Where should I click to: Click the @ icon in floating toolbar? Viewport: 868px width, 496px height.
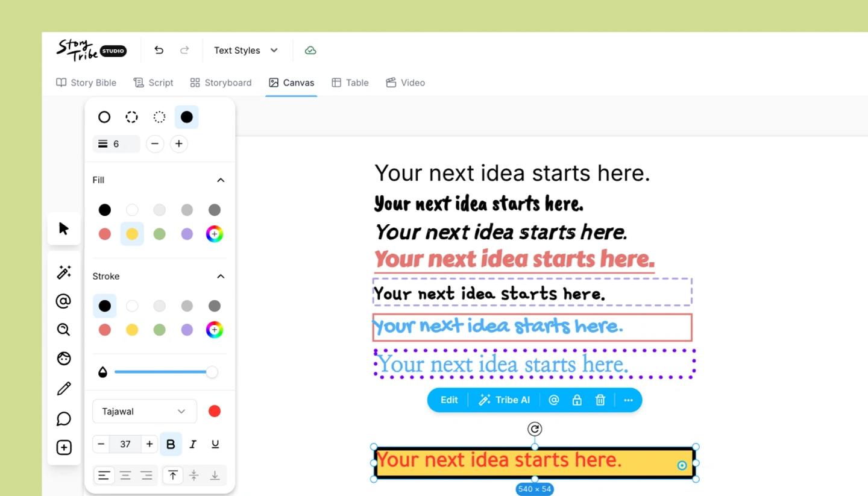click(554, 400)
